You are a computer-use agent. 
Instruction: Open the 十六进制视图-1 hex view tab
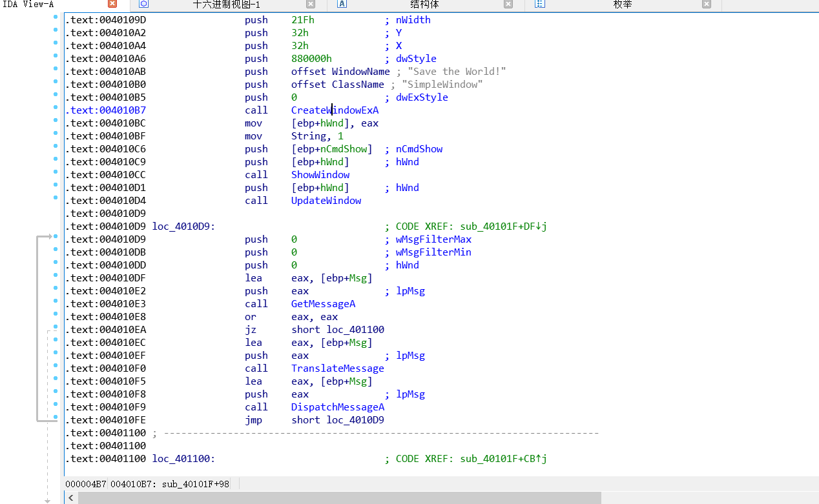tap(226, 5)
